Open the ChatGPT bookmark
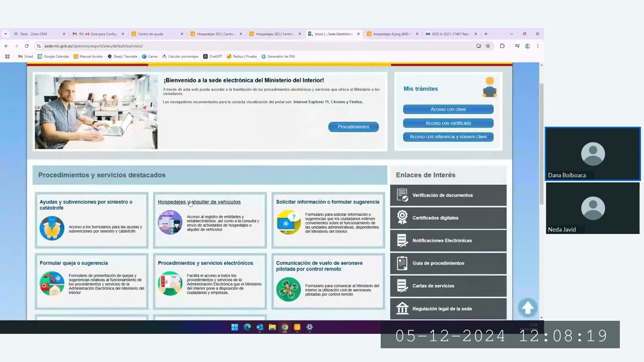 coord(213,56)
